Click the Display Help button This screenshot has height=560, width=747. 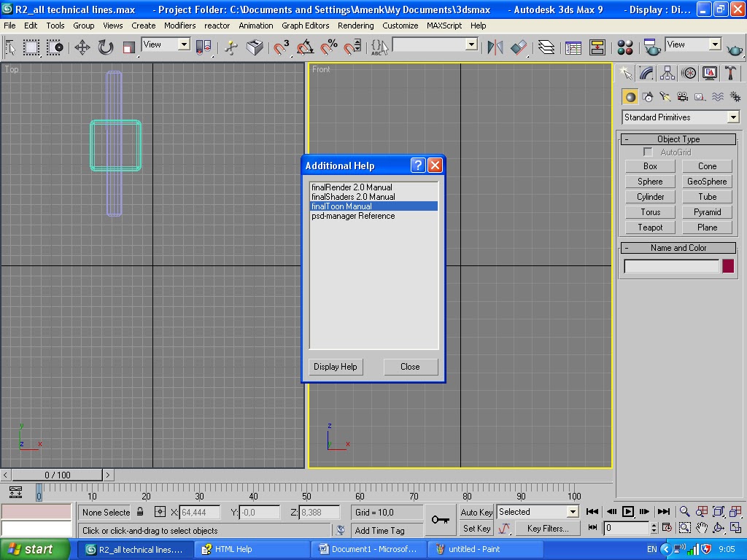pos(336,367)
